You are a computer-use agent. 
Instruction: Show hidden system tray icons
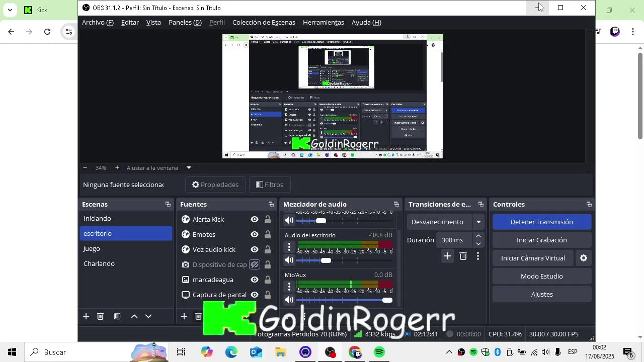[x=449, y=352]
